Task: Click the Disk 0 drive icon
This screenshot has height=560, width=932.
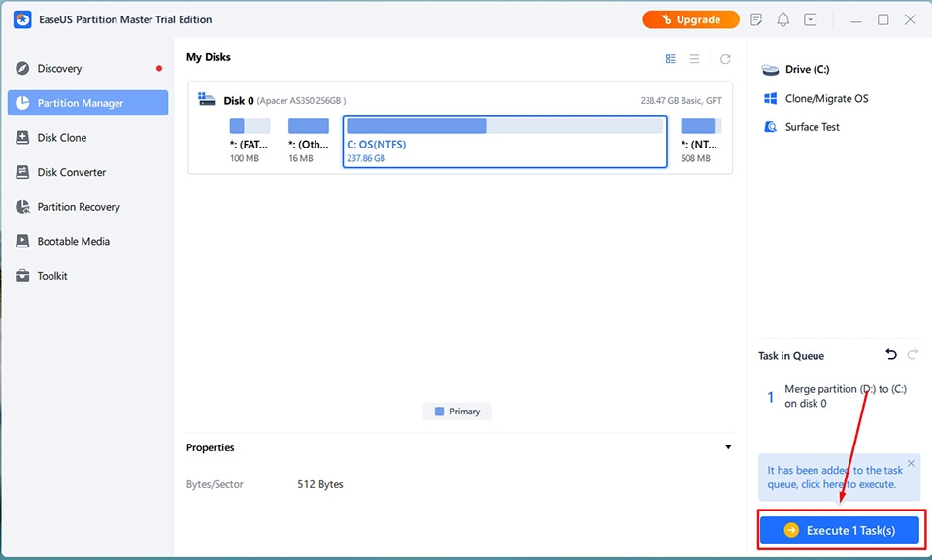Action: pyautogui.click(x=206, y=99)
